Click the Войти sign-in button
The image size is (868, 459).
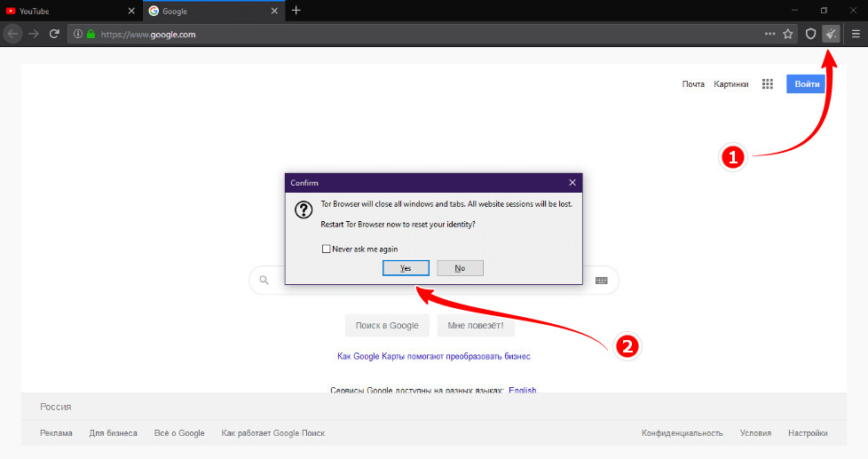tap(807, 84)
